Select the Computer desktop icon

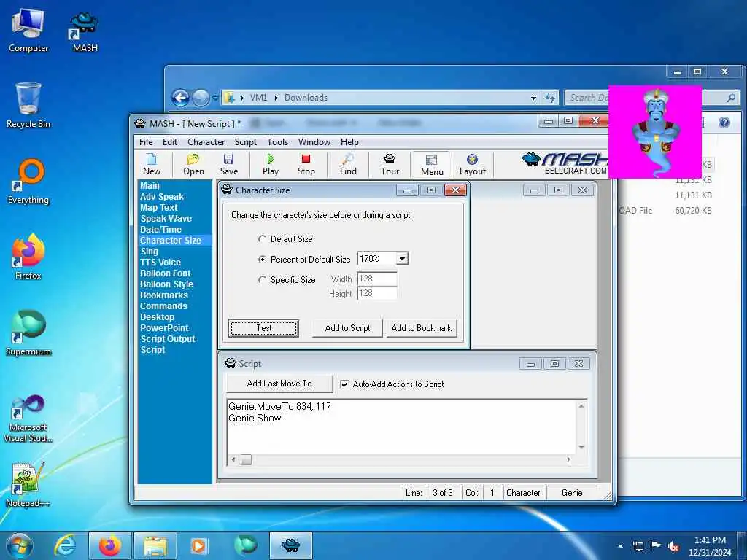coord(28,31)
